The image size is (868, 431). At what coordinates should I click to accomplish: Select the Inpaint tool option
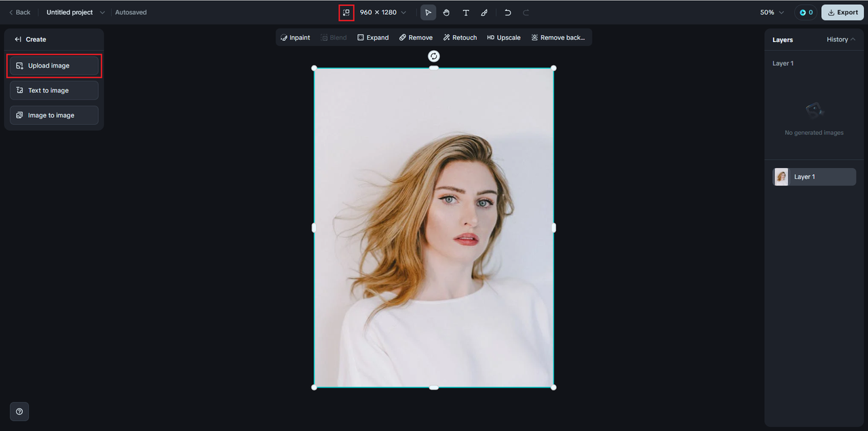point(295,37)
